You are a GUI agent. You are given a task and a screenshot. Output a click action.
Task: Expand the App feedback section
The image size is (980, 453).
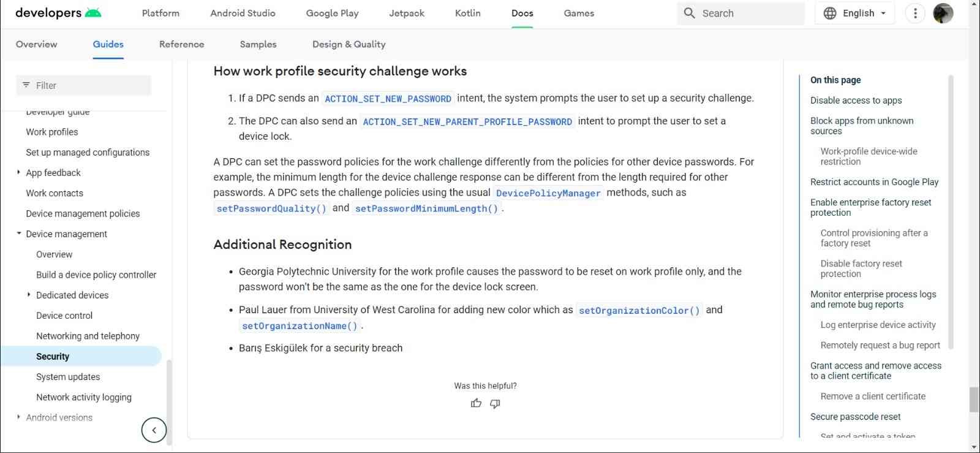point(18,172)
